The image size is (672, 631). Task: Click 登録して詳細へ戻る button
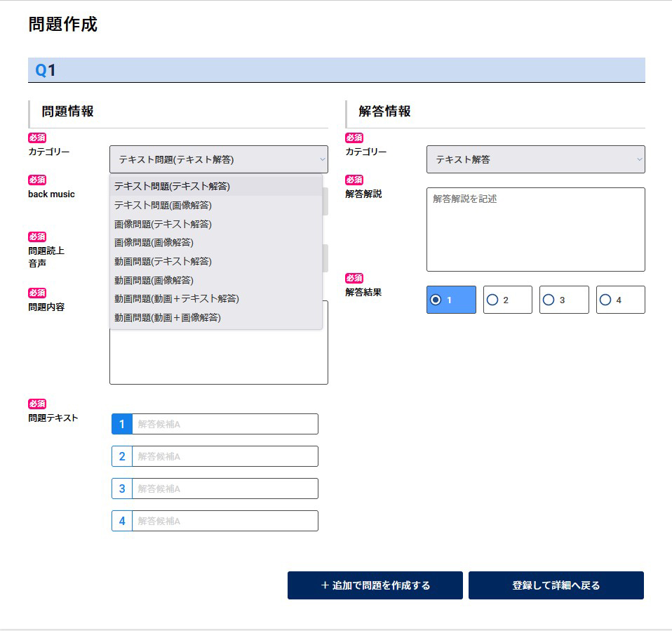[x=556, y=585]
